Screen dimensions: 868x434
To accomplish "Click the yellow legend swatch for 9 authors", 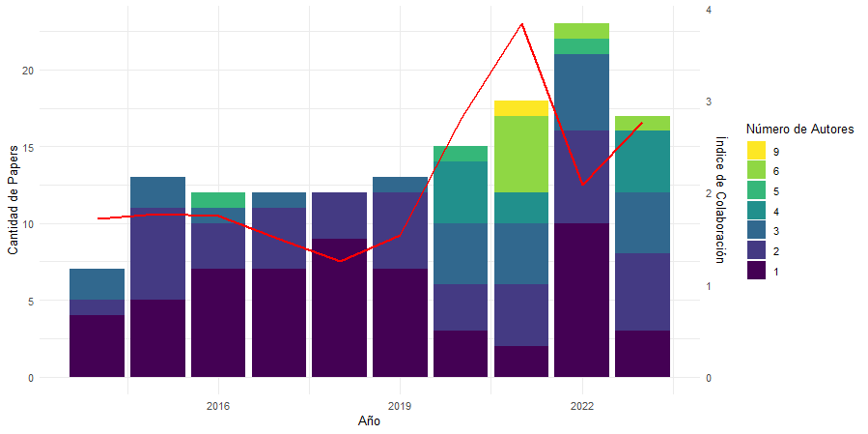I will [x=756, y=151].
